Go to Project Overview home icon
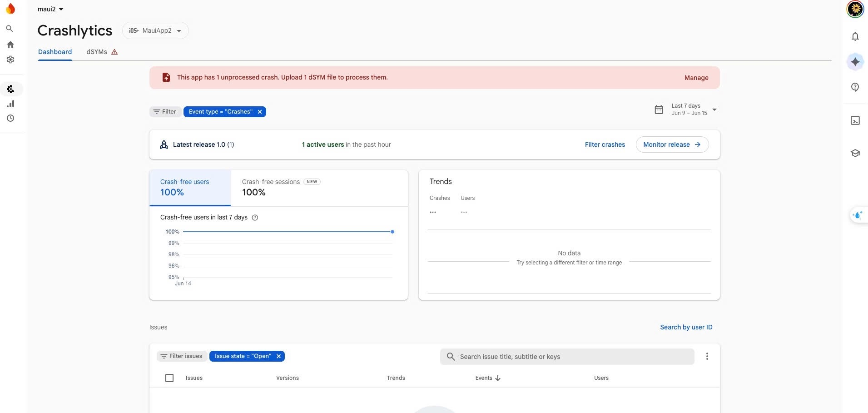Screen dimensions: 868x413 (x=10, y=45)
